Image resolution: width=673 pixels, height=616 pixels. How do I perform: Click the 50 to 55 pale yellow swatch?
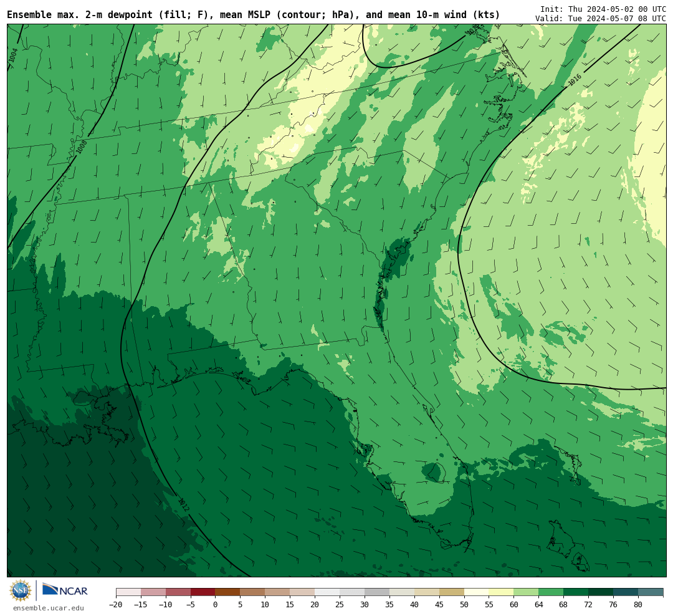point(477,592)
